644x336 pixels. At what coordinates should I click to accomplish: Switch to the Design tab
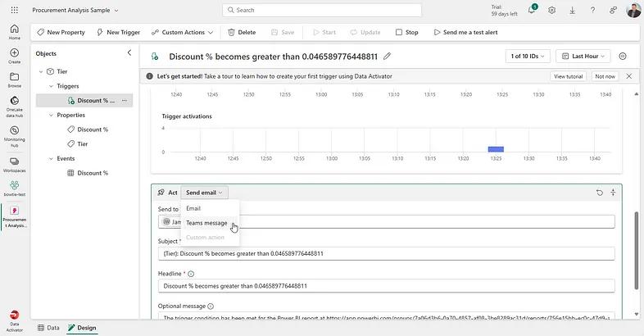tap(82, 328)
